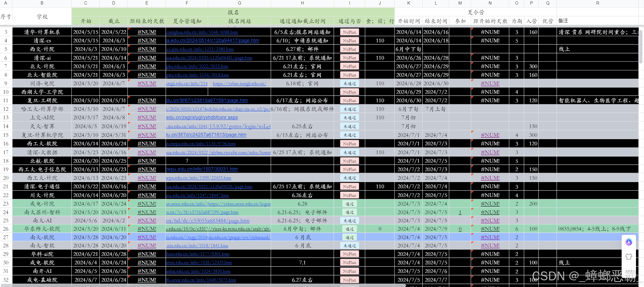Click the 7.1 notification cell in 成电-软院 row
Screen dimensions: 644x287
pos(302,263)
